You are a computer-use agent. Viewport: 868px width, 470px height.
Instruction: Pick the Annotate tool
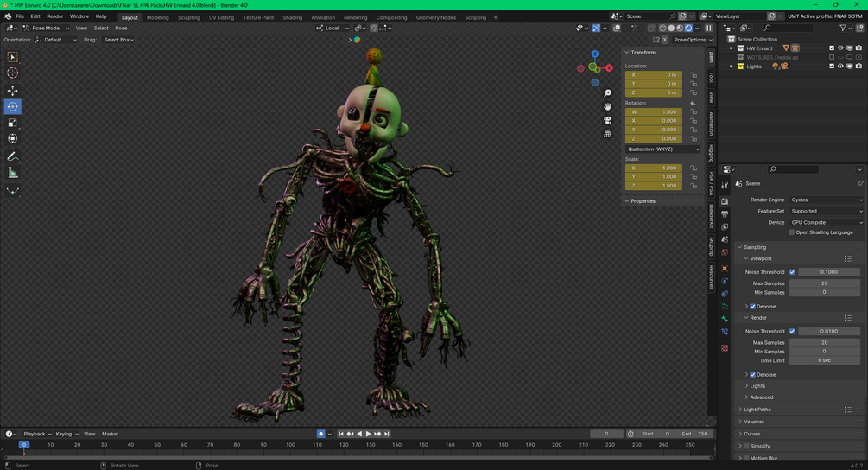coord(12,156)
